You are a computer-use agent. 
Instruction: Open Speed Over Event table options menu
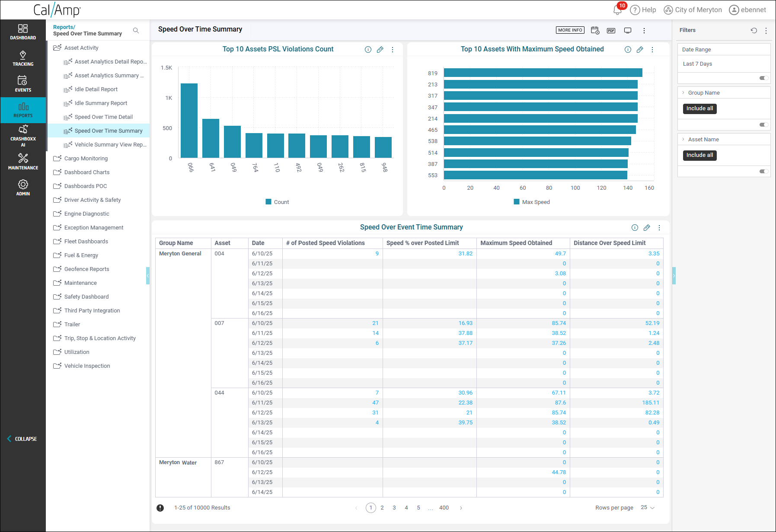(x=659, y=228)
